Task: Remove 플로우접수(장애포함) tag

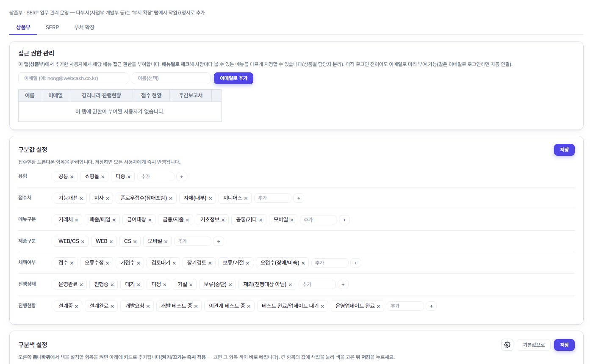Action: (171, 198)
